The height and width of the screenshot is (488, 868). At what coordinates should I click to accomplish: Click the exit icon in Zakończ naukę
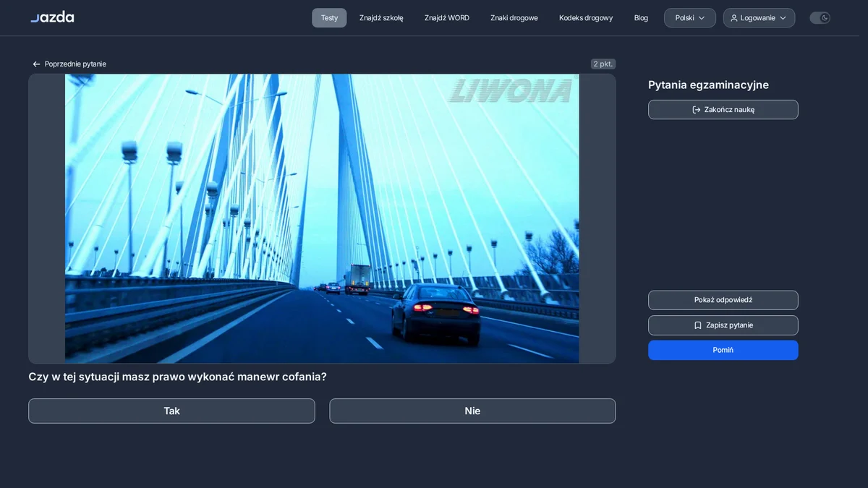(697, 110)
